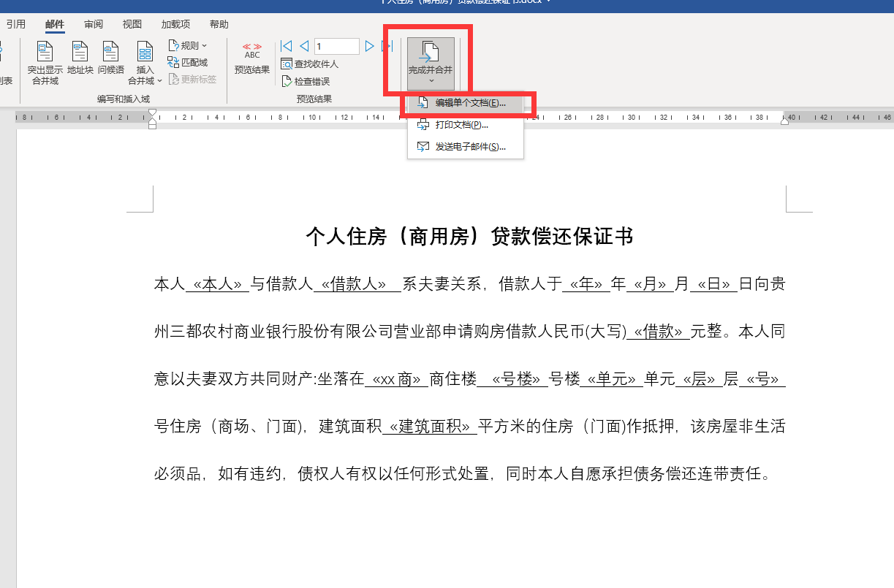Open the 帮助 tab
The image size is (894, 588).
click(219, 24)
